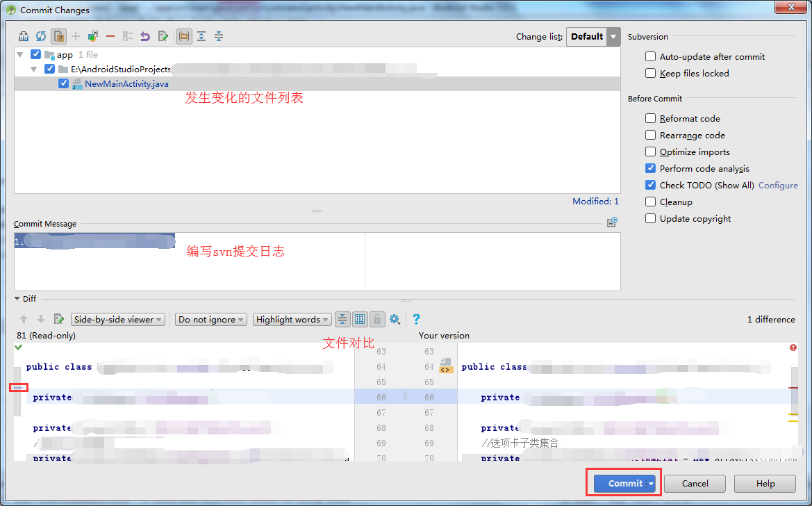Click the divider grip between file list and message

pyautogui.click(x=317, y=211)
